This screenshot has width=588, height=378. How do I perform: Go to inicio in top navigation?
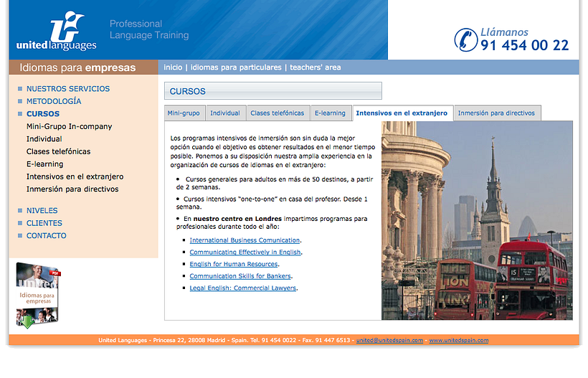173,67
